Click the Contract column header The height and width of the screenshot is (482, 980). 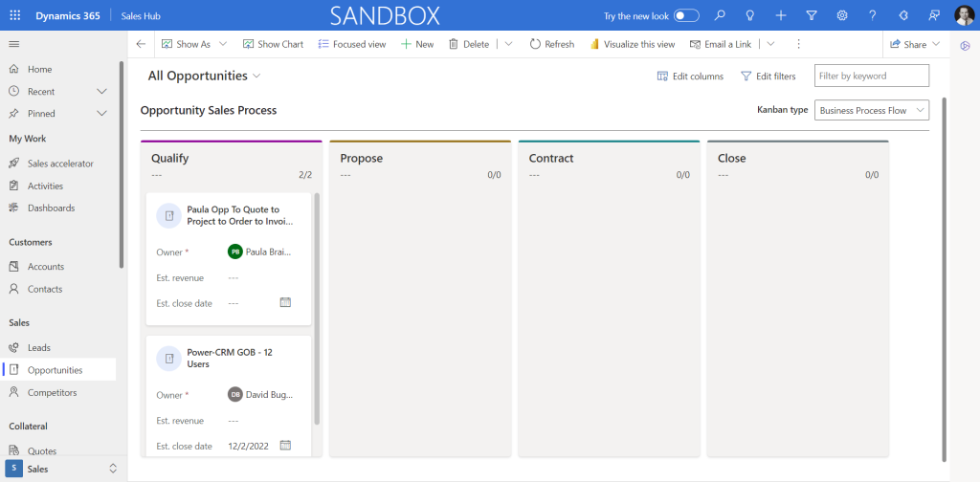551,159
